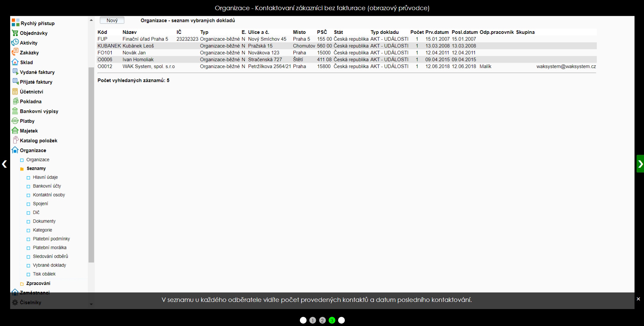Screen dimensions: 644x326
Task: Jump to guide step 2 dot
Action: coord(322,320)
